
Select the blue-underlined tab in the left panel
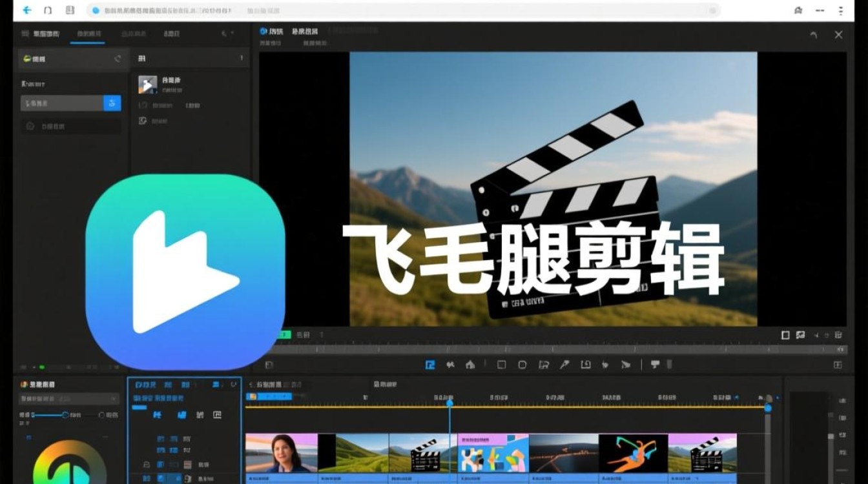(88, 34)
